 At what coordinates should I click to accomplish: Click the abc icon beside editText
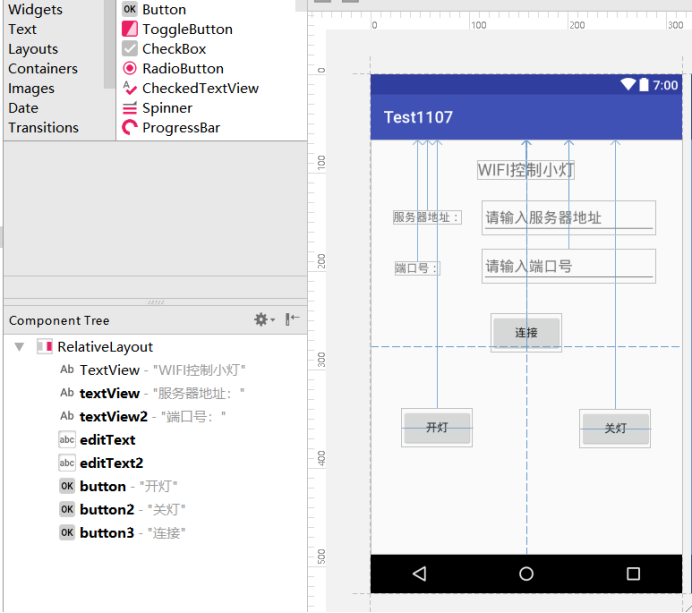[x=67, y=440]
